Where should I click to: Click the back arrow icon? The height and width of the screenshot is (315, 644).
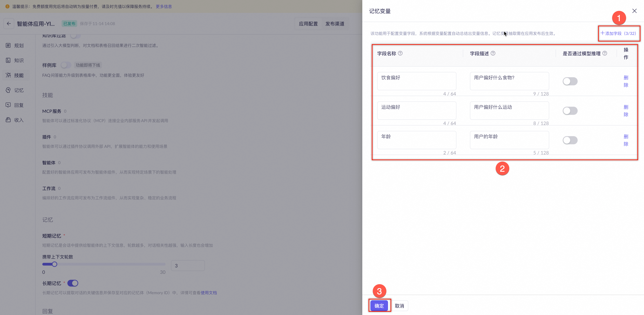coord(9,24)
